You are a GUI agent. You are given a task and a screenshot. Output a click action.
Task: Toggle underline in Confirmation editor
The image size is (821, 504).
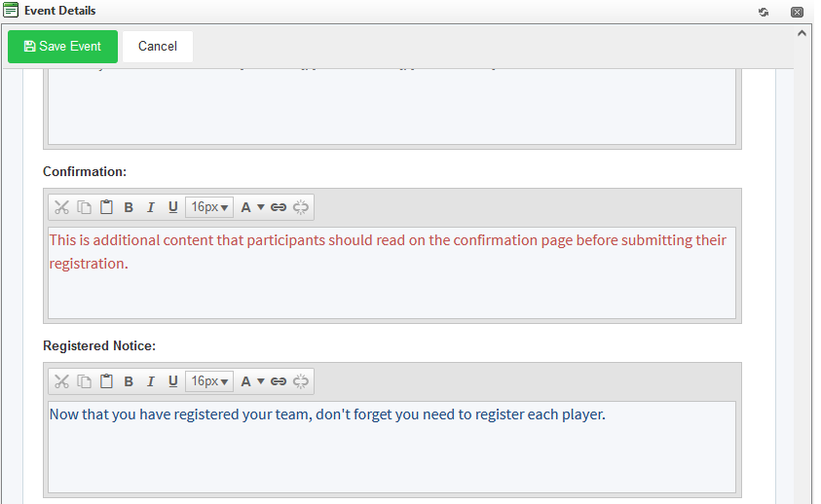(172, 207)
